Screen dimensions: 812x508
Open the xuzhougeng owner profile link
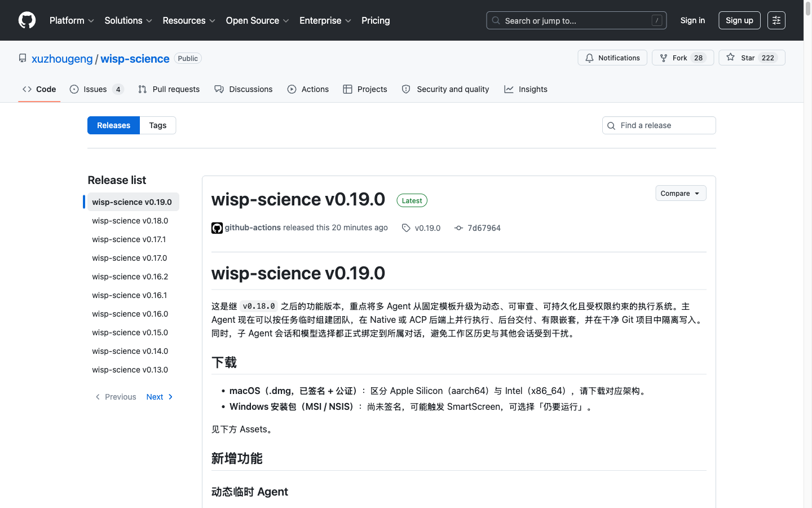(x=62, y=59)
